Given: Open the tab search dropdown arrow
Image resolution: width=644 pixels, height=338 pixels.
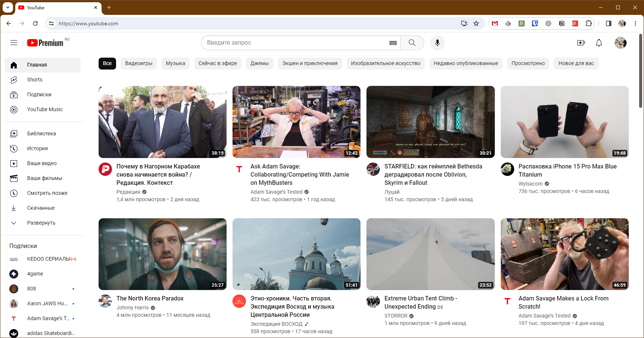Looking at the screenshot, I should 7,7.
